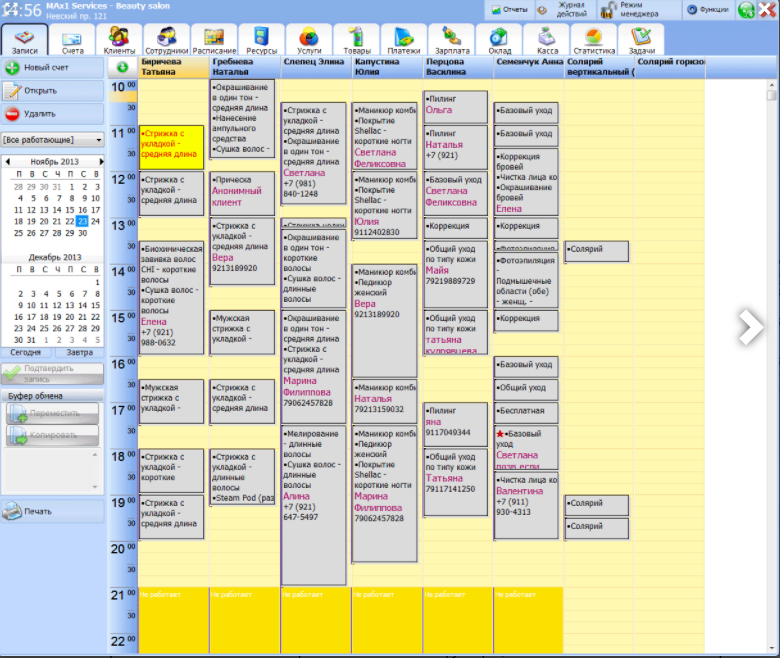
Task: Open the Записи tab
Action: click(24, 39)
